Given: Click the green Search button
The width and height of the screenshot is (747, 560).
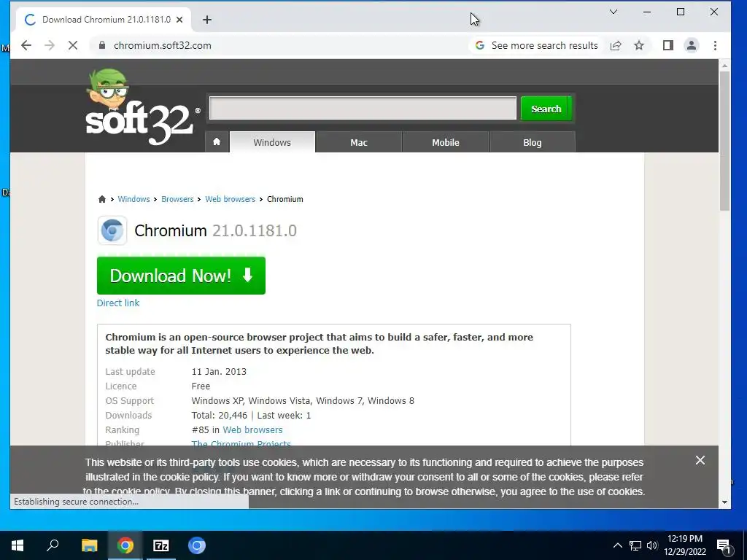Looking at the screenshot, I should [x=546, y=109].
